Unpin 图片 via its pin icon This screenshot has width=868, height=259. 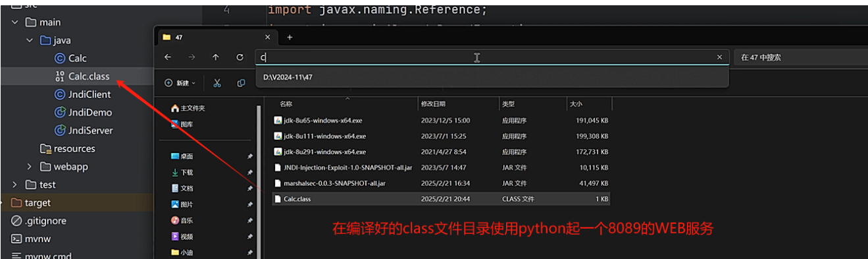point(249,204)
